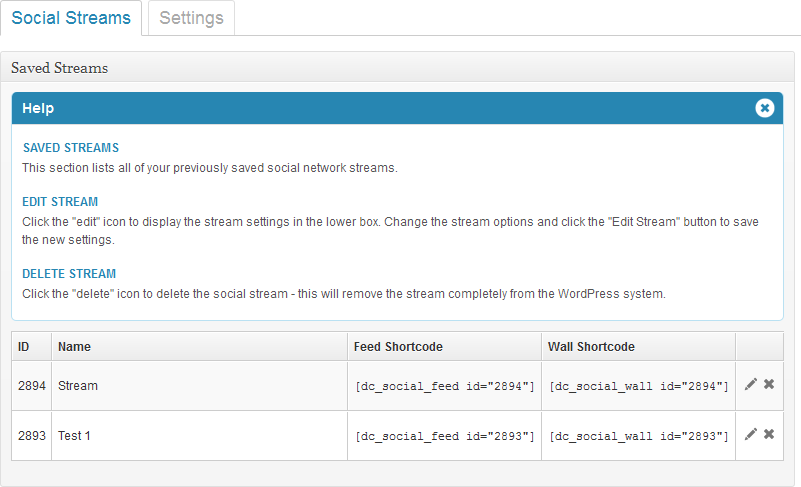Select the Social Streams tab
The width and height of the screenshot is (801, 487).
[71, 18]
